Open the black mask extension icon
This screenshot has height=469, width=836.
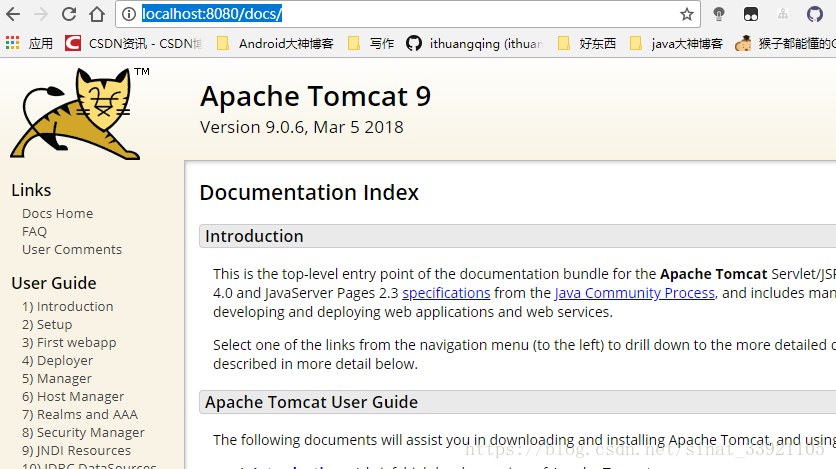coord(751,14)
